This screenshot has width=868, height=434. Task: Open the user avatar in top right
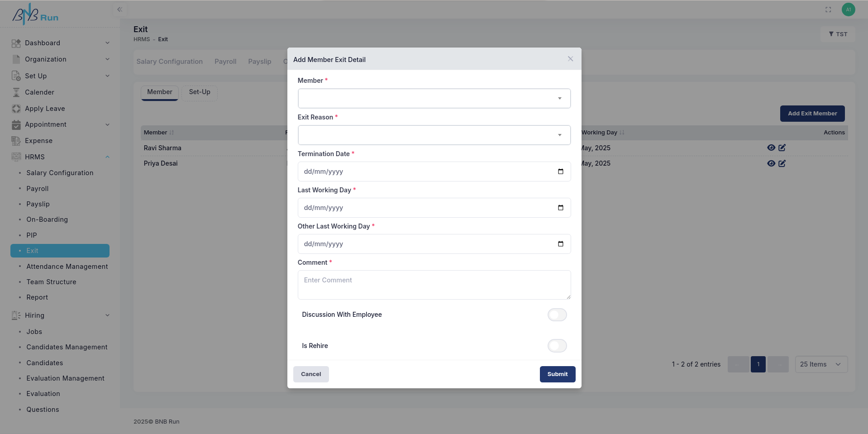coord(848,10)
